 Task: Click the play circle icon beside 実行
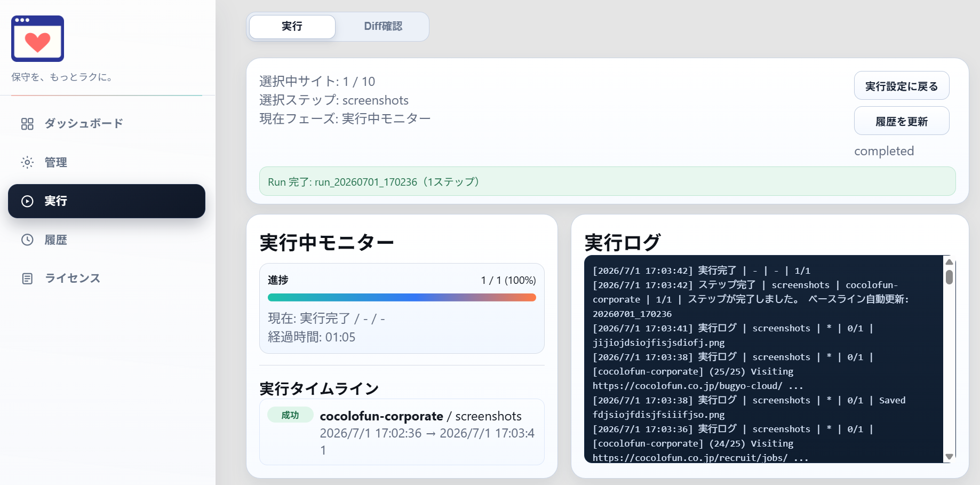(x=27, y=201)
